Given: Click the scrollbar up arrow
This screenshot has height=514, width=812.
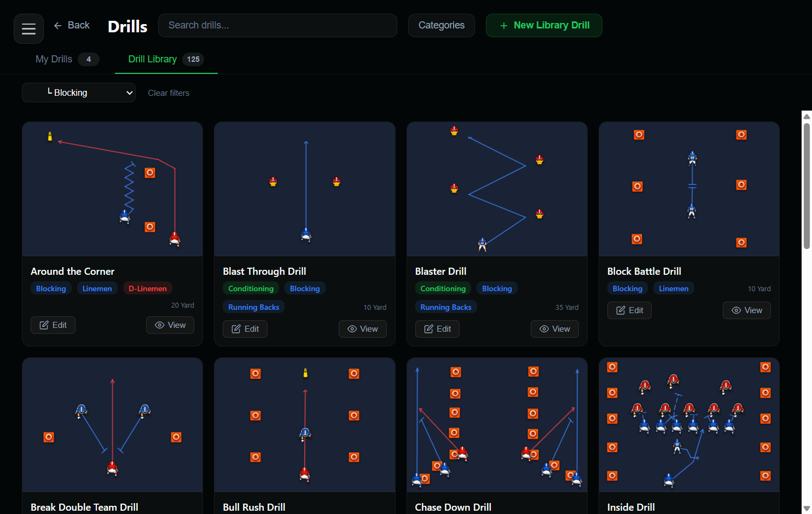Looking at the screenshot, I should pyautogui.click(x=807, y=115).
